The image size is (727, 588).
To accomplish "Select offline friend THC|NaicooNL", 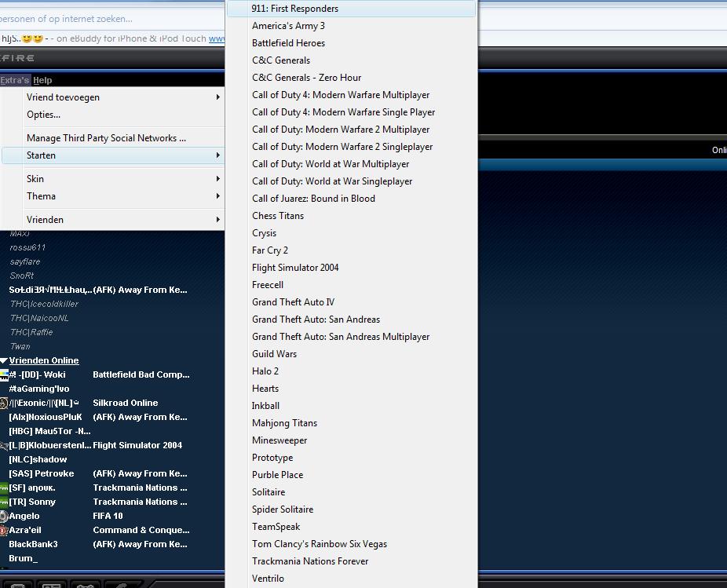I will pos(39,318).
